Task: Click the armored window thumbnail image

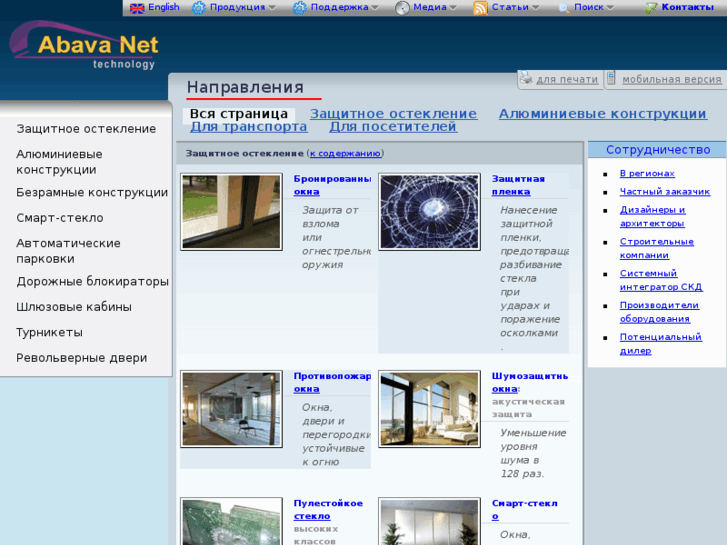Action: click(231, 212)
